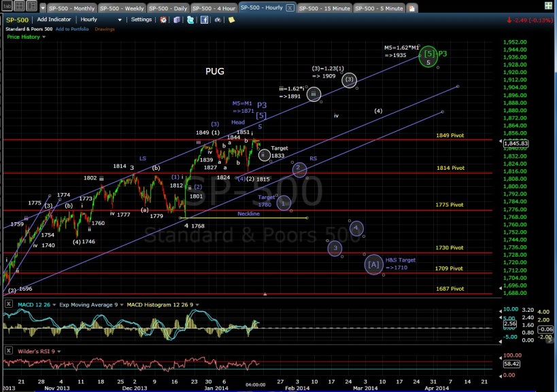Switch to the SP-500 - Daily tab
This screenshot has height=392, width=557.
pyautogui.click(x=168, y=8)
